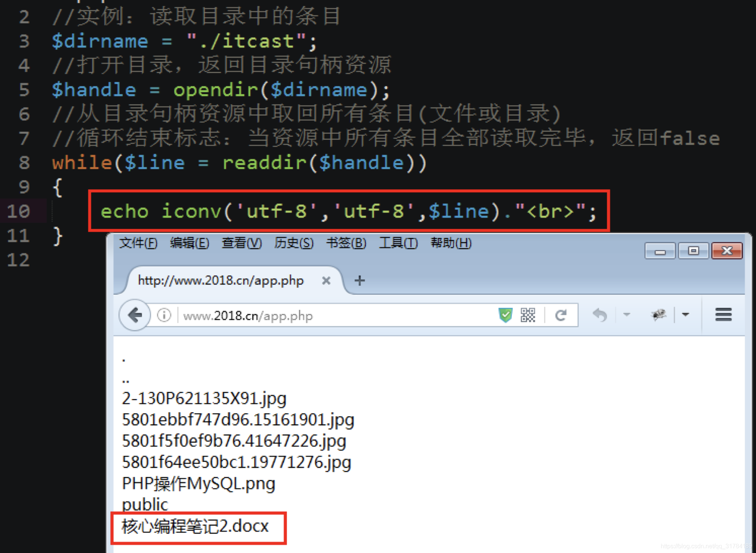Open the 书签(B) bookmarks menu

click(x=346, y=243)
